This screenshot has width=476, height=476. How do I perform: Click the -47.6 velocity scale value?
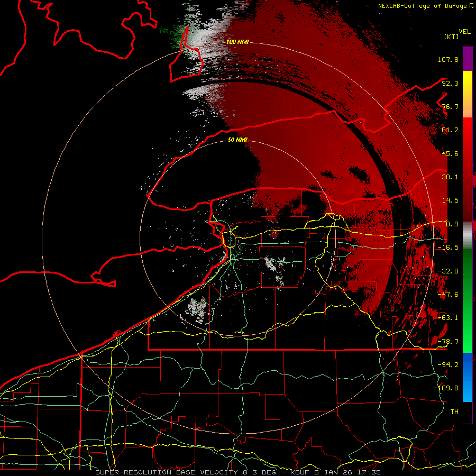(x=448, y=295)
